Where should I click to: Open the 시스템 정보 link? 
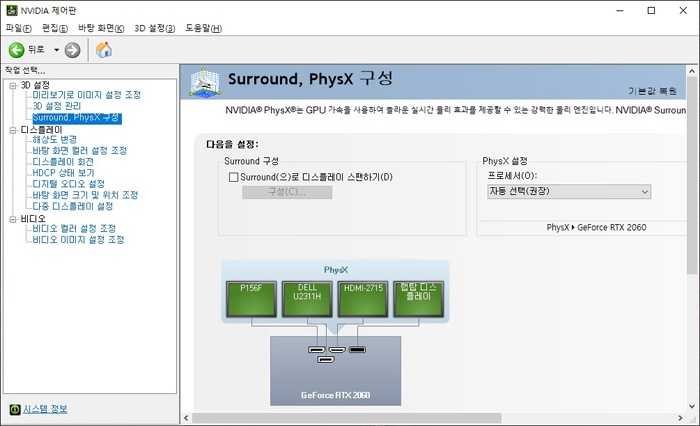(45, 409)
